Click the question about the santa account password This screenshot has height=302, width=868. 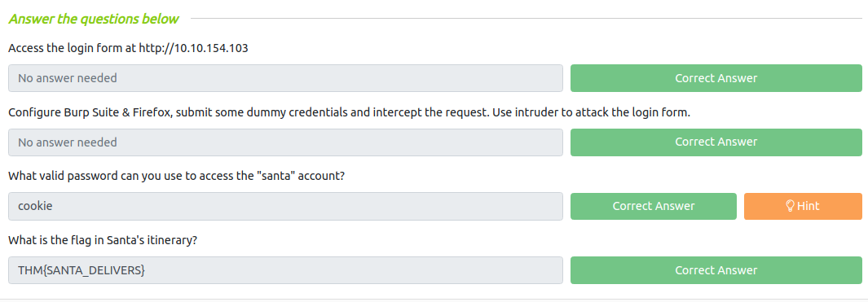pyautogui.click(x=177, y=177)
